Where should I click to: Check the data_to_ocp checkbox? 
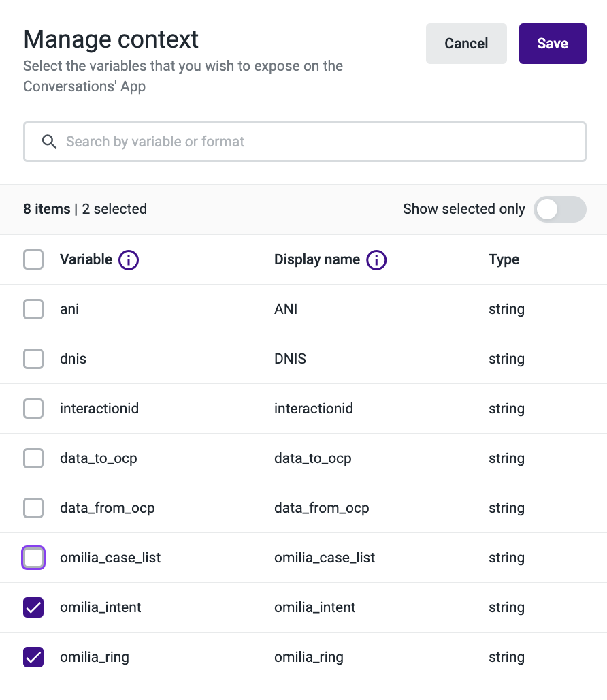click(x=33, y=458)
